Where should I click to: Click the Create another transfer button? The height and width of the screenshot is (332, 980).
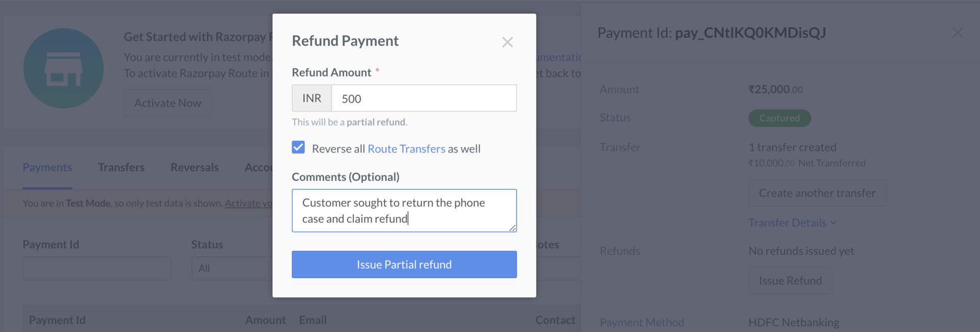click(817, 193)
